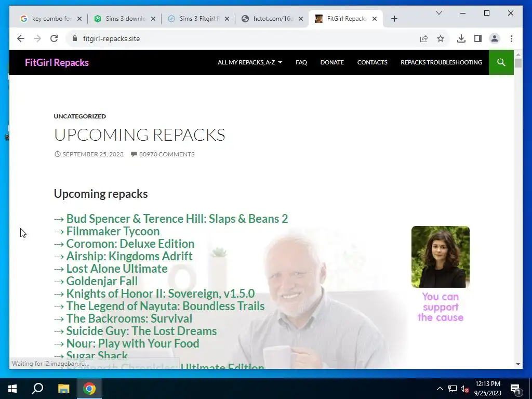Open the Goldenjar Fall entry
The width and height of the screenshot is (532, 399).
102,281
